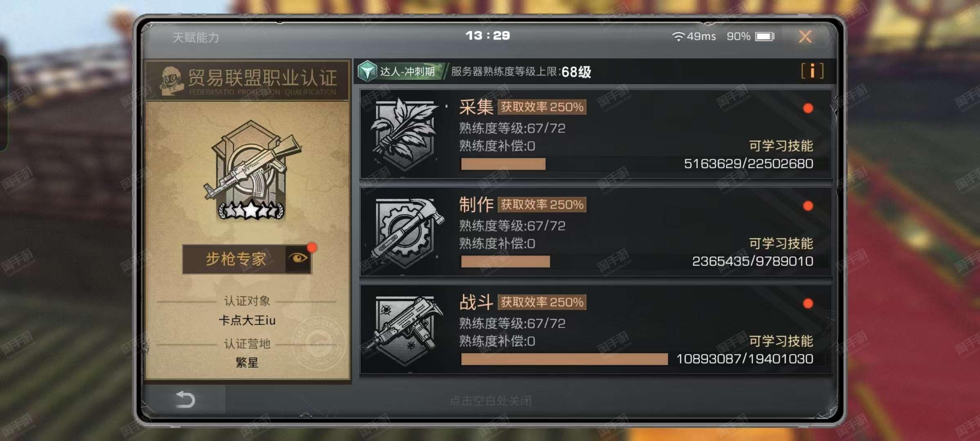Click the 点击空白处关闭 hint text
Viewport: 980px width, 441px height.
(490, 401)
